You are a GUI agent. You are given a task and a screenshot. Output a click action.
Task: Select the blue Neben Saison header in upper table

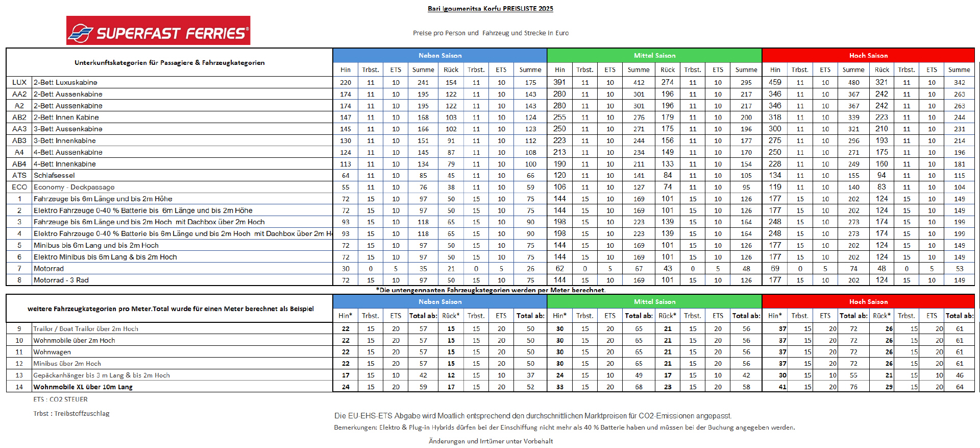click(439, 56)
